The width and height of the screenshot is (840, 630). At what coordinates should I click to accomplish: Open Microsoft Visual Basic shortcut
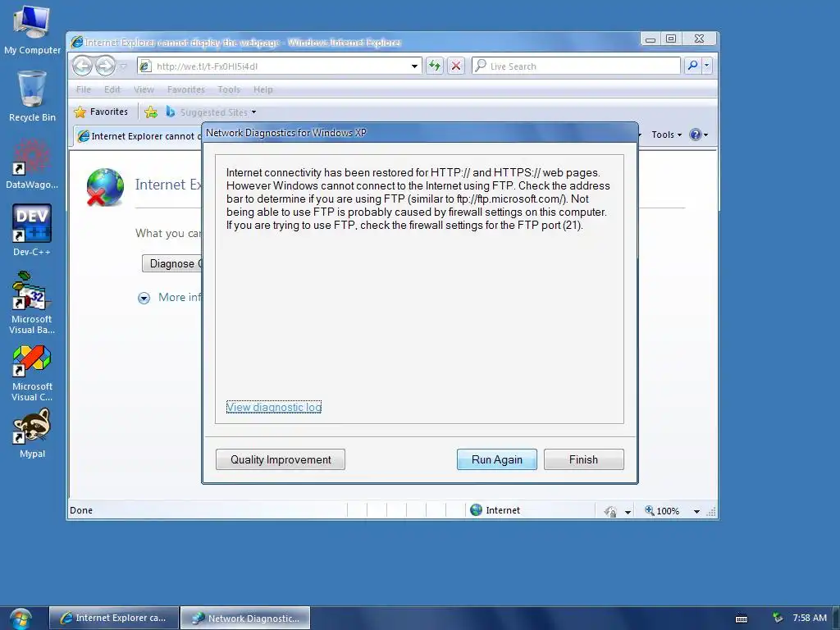click(32, 303)
